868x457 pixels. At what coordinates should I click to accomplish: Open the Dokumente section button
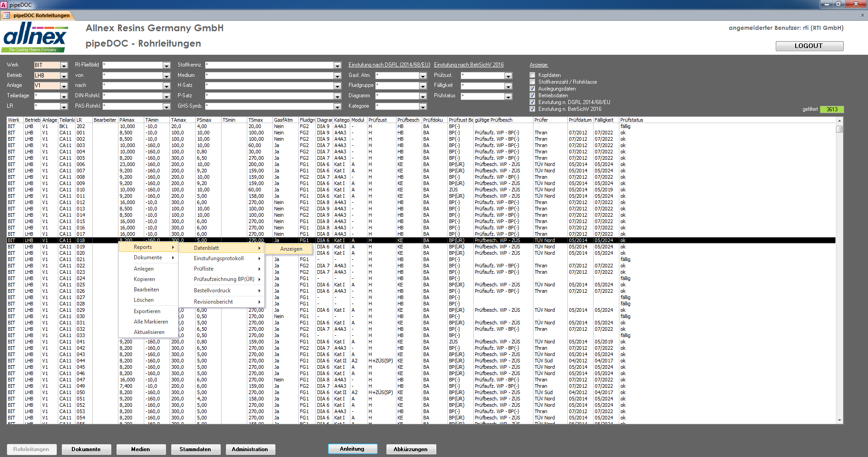(86, 449)
